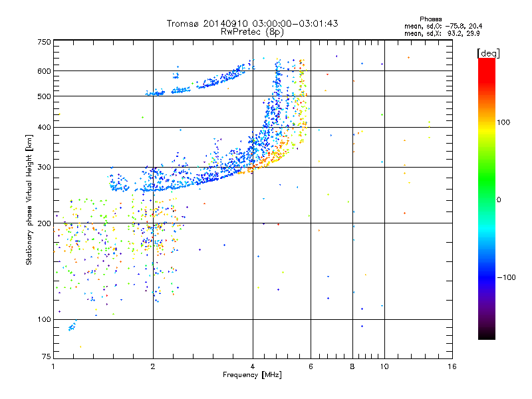Click the y-axis label '600'
Image resolution: width=532 pixels, height=399 pixels.
pos(44,71)
